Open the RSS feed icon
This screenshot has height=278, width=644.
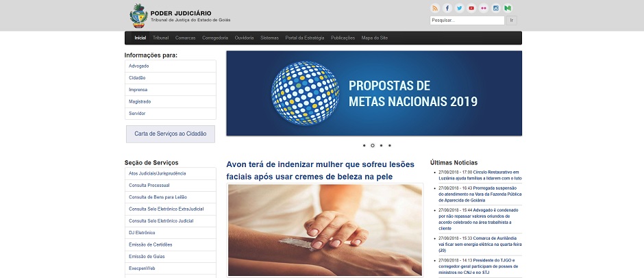(435, 8)
